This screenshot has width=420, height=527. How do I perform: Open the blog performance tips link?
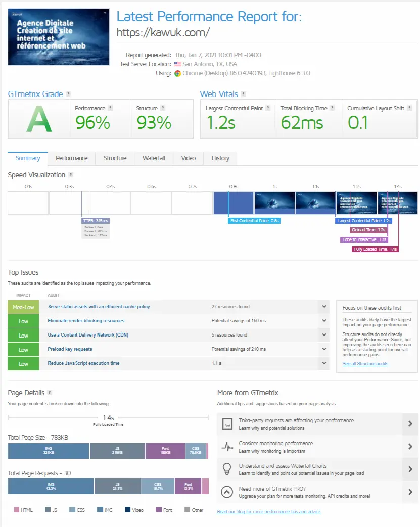pos(269,511)
